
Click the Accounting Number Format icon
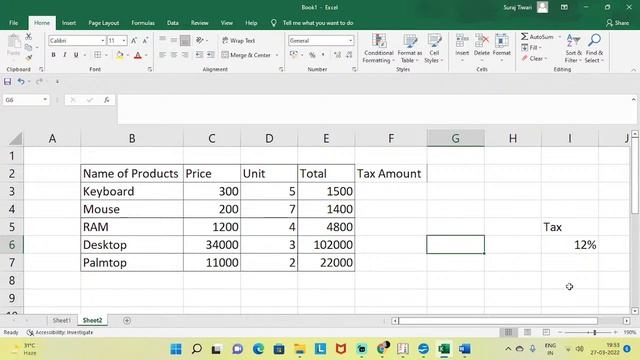(293, 55)
